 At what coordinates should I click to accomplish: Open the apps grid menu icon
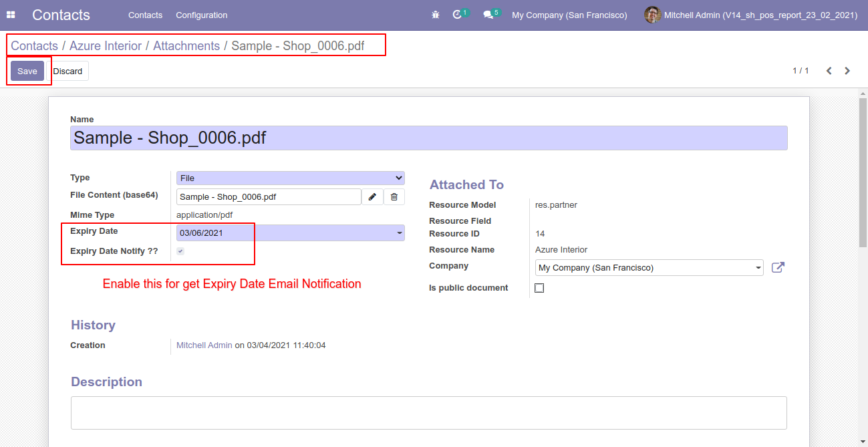tap(11, 15)
